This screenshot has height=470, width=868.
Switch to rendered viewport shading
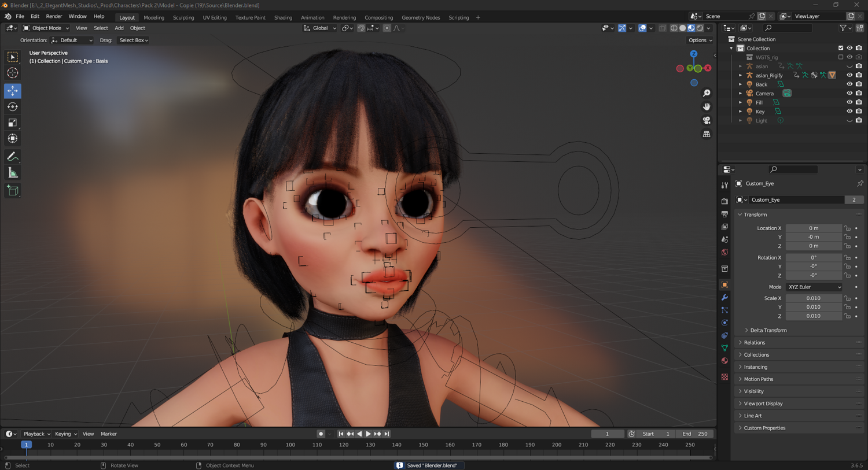700,28
